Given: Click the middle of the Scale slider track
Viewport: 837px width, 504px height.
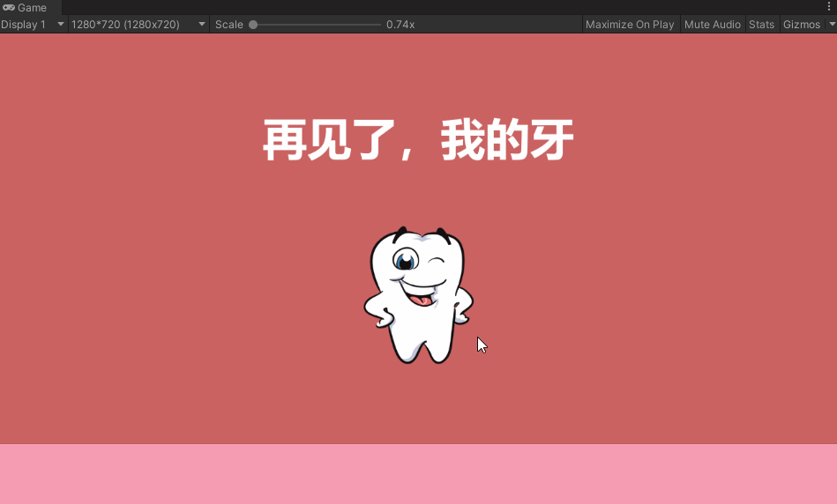Looking at the screenshot, I should [x=317, y=25].
